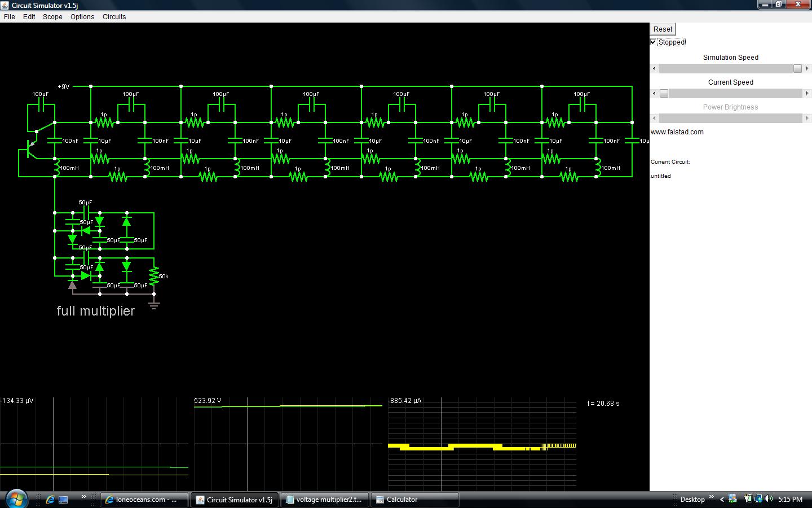Uncheck the Stopped checkbox to resume simulation
Screen dimensions: 812x508
click(x=652, y=42)
